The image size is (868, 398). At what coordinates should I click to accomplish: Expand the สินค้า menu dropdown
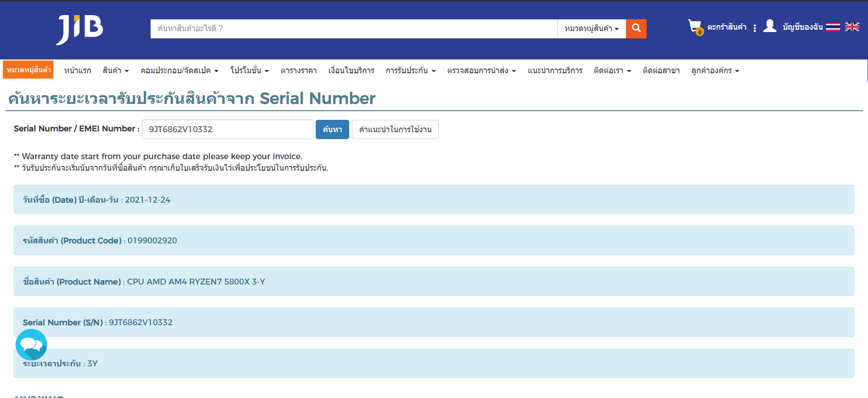[116, 70]
